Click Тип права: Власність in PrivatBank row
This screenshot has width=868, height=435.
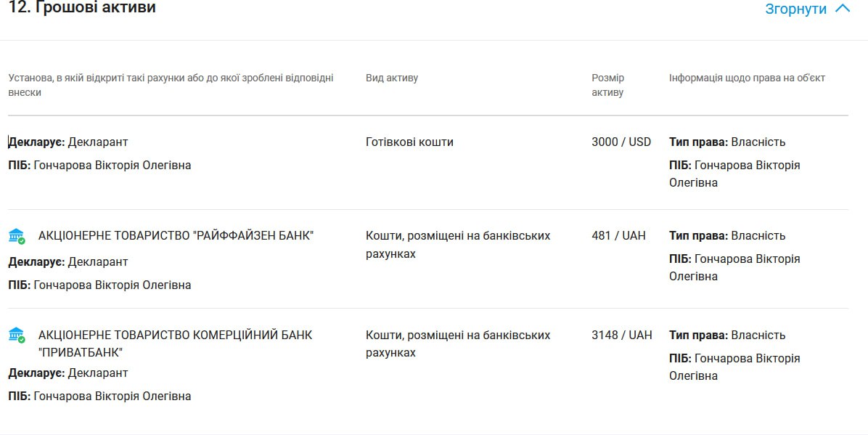727,335
